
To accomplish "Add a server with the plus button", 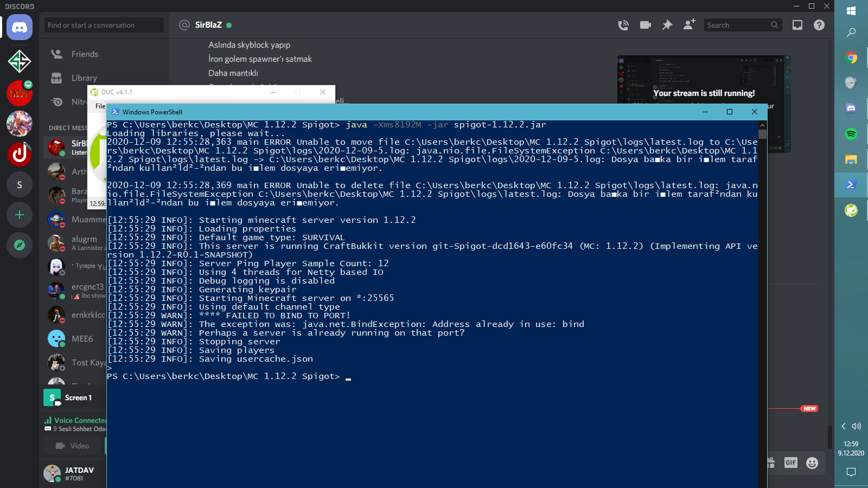I will pyautogui.click(x=20, y=215).
